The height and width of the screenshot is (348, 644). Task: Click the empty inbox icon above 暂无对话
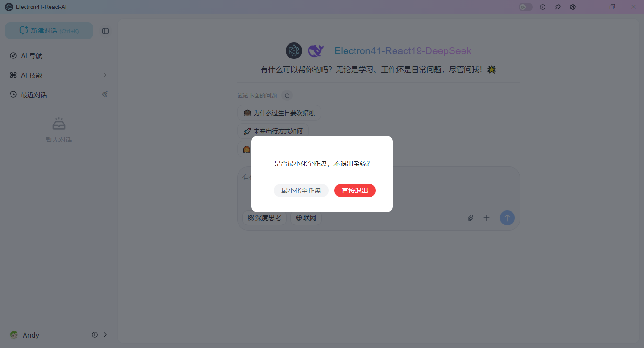tap(59, 124)
